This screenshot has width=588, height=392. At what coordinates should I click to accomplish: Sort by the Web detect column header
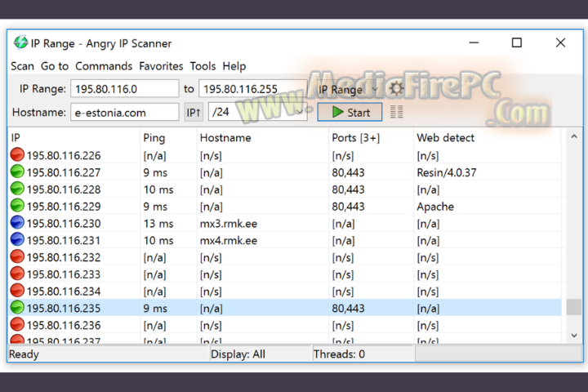click(488, 138)
